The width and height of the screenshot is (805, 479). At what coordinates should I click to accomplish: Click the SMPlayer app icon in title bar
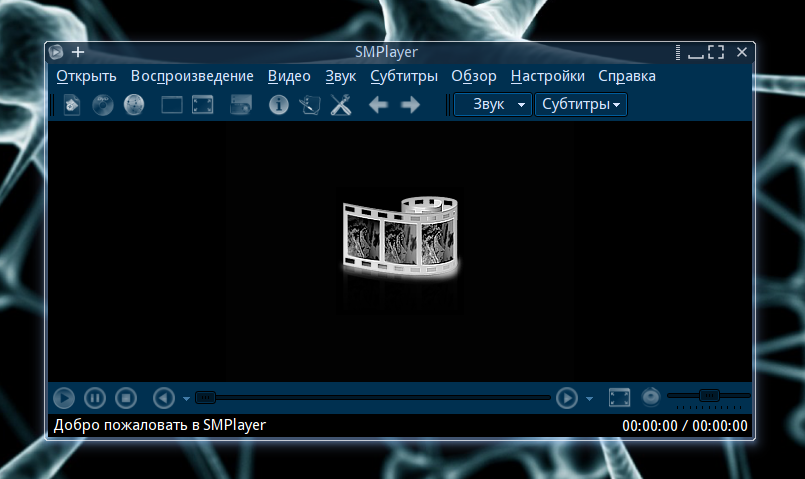56,52
